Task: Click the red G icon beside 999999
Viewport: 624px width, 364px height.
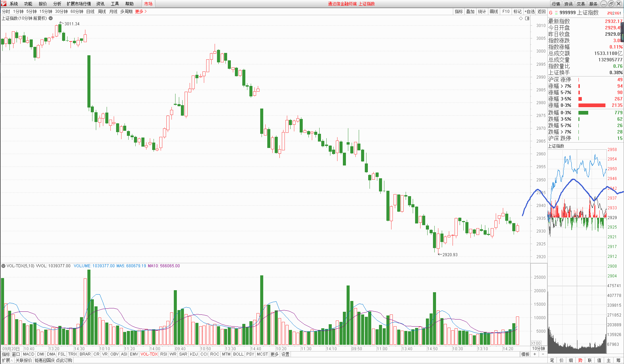Action: [x=551, y=13]
